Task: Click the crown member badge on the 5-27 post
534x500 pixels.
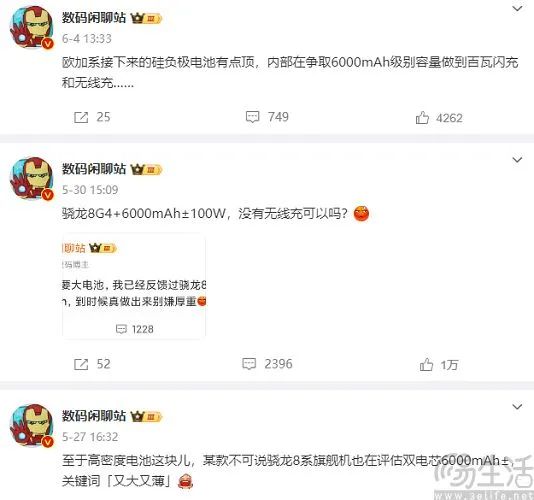Action: (146, 416)
